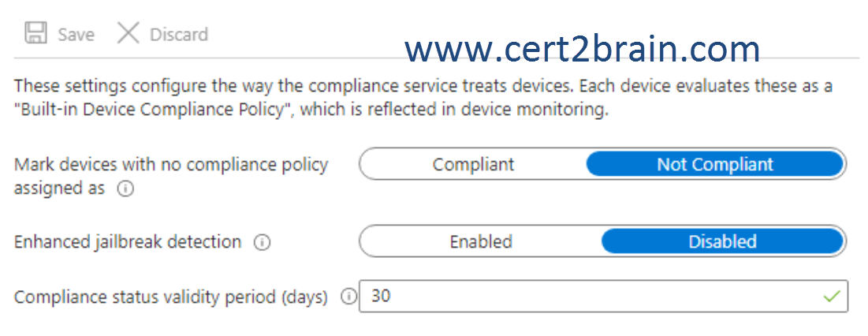Click the www.cert2brain.com watermark text

(x=583, y=49)
